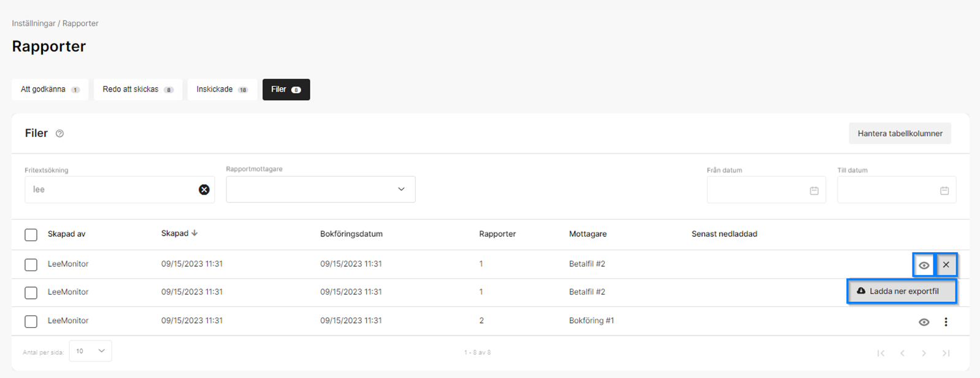This screenshot has width=980, height=378.
Task: Go to the next page arrow
Action: tap(924, 353)
